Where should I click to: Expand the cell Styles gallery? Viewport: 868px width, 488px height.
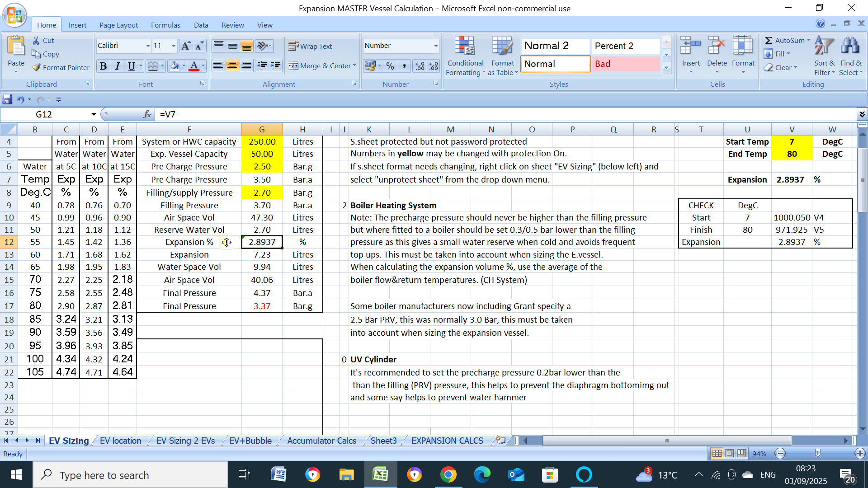coord(666,68)
